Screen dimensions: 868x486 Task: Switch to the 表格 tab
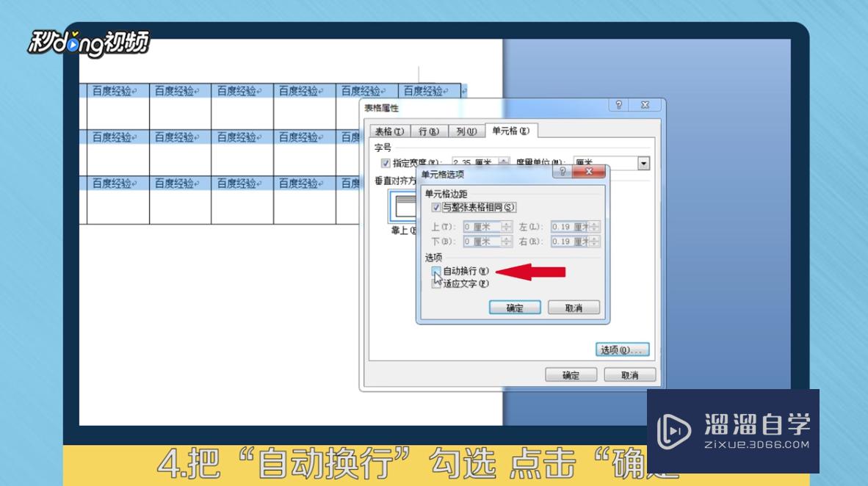tap(389, 131)
